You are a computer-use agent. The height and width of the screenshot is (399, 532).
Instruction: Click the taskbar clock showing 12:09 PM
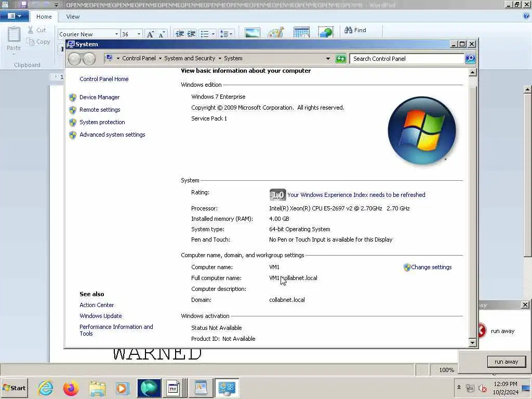pyautogui.click(x=505, y=388)
